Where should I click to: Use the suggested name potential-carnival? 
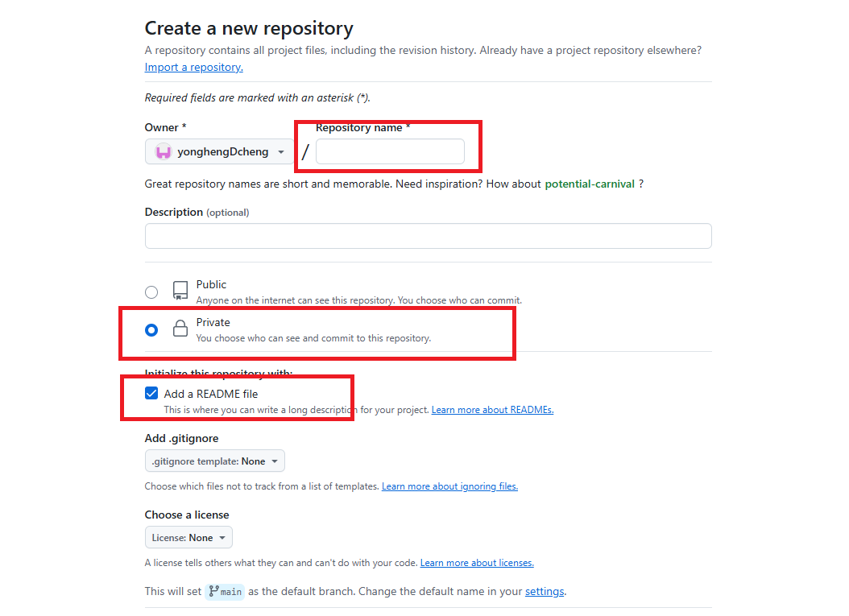(590, 184)
